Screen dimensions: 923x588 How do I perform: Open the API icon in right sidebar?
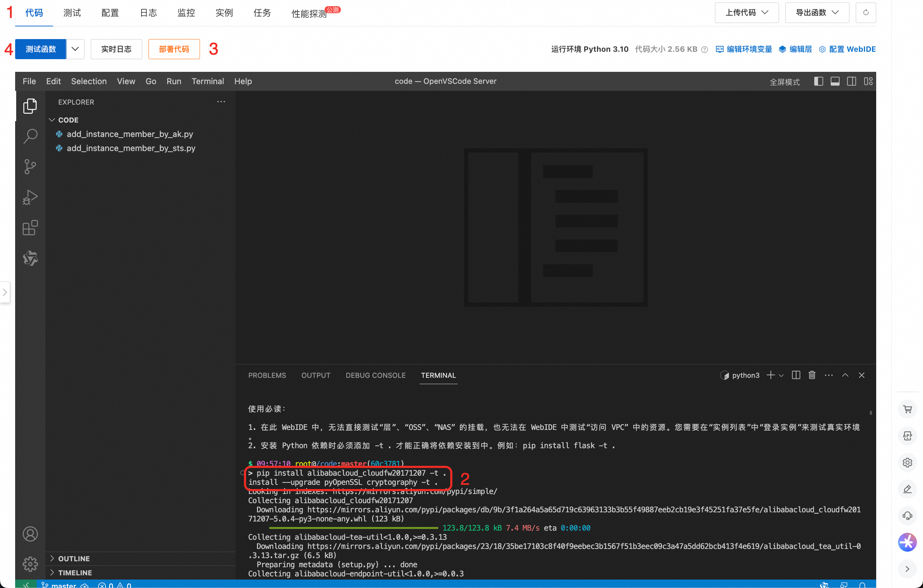[x=907, y=436]
